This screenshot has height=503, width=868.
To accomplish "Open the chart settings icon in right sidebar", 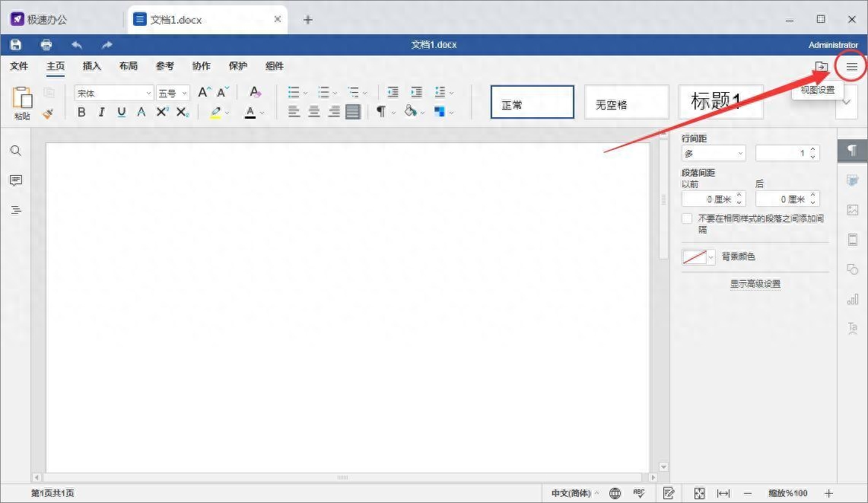I will 853,299.
